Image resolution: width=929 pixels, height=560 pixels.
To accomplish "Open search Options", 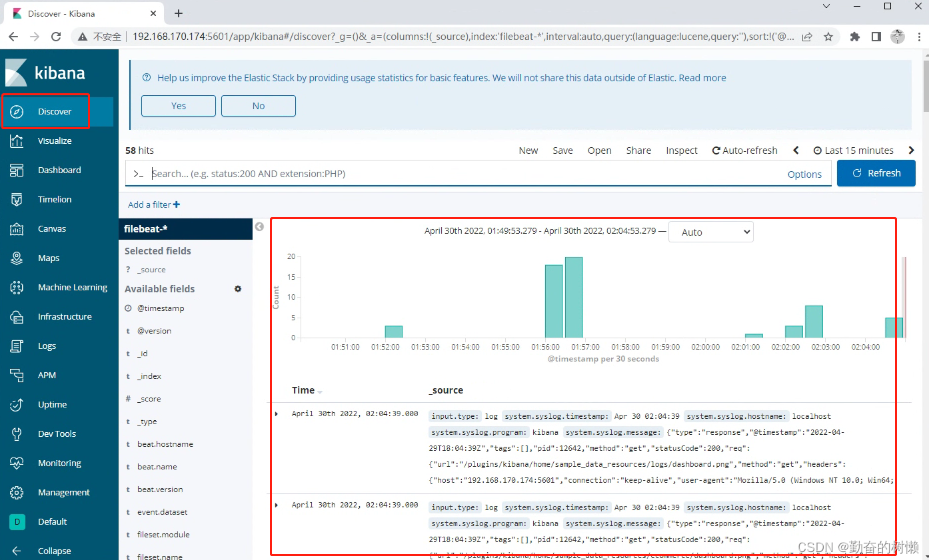I will point(804,174).
